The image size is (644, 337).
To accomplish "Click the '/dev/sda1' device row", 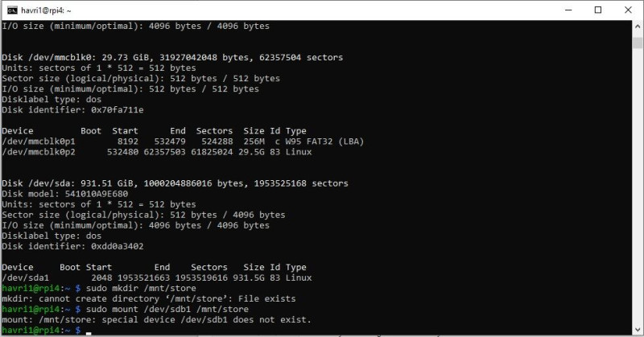I will (157, 278).
